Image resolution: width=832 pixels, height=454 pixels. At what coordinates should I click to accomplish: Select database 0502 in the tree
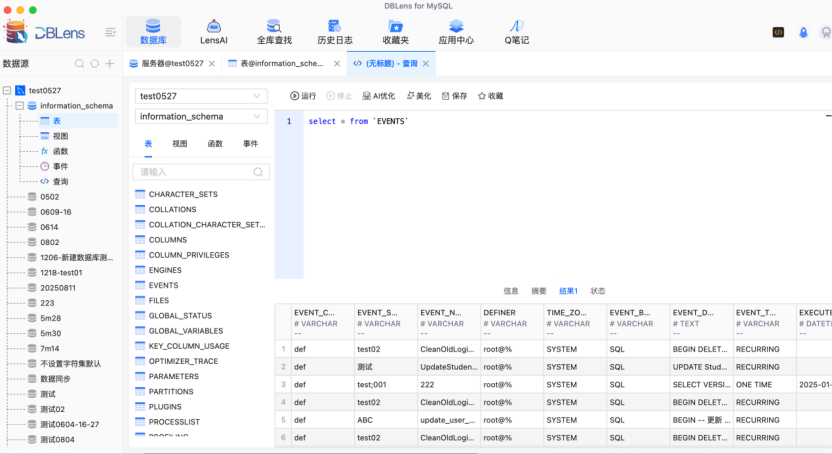point(49,197)
